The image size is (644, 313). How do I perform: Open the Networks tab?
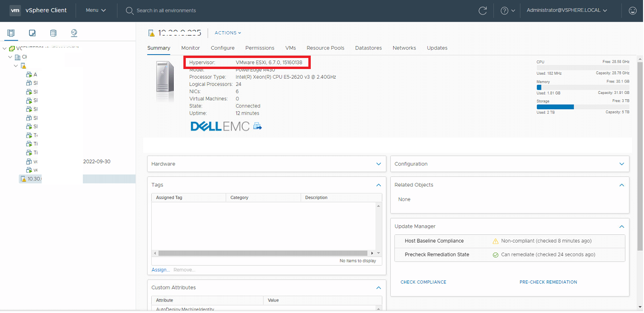click(x=404, y=48)
